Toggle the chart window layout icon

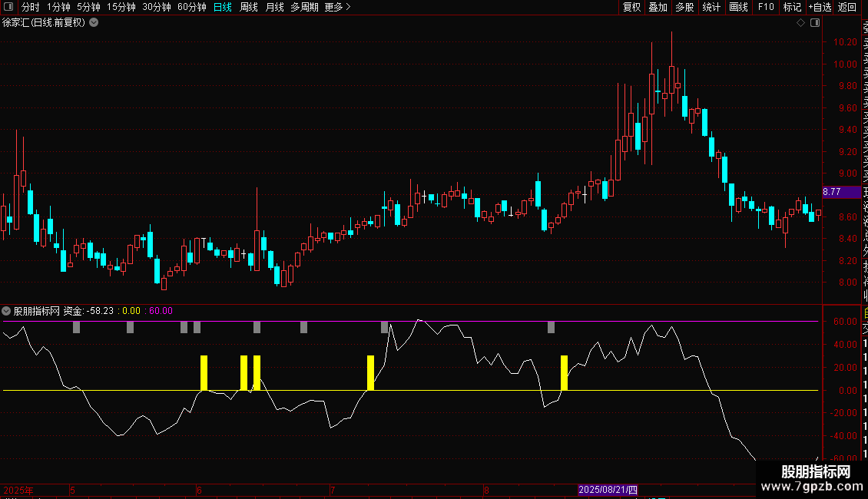coord(815,23)
